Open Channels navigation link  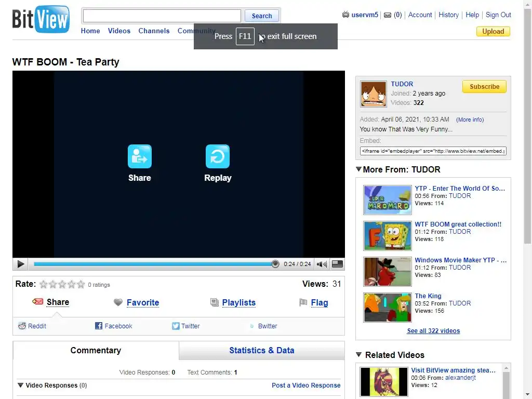pos(154,31)
